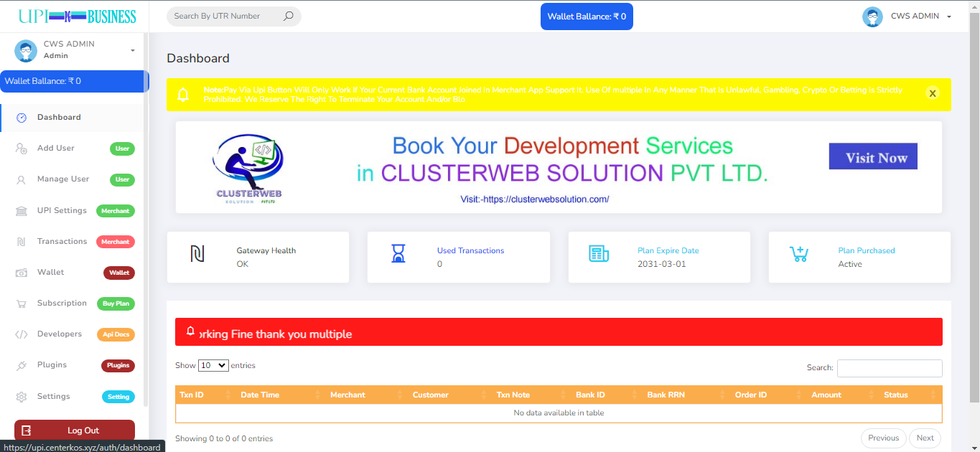The width and height of the screenshot is (980, 452).
Task: Click the Dashboard gauge icon in sidebar
Action: click(x=22, y=118)
